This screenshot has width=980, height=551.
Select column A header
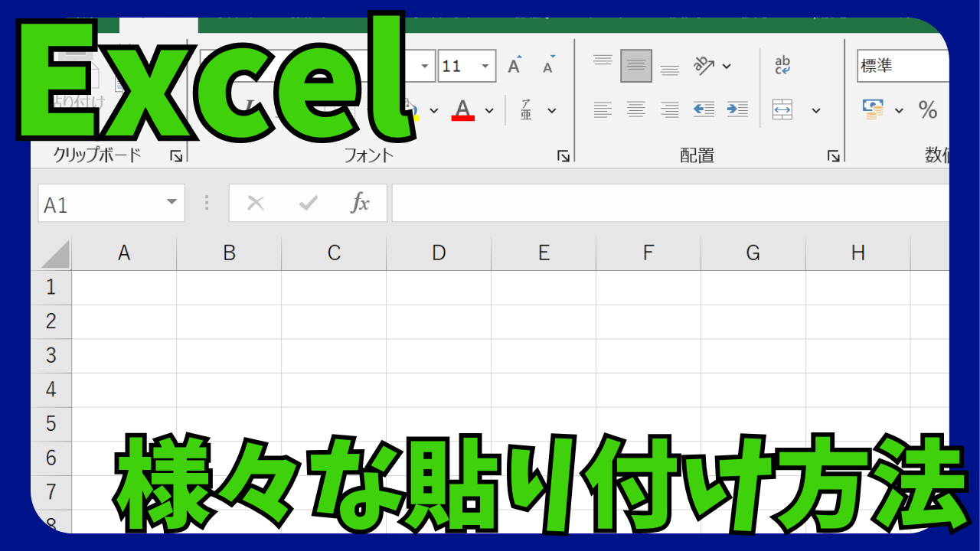point(124,254)
